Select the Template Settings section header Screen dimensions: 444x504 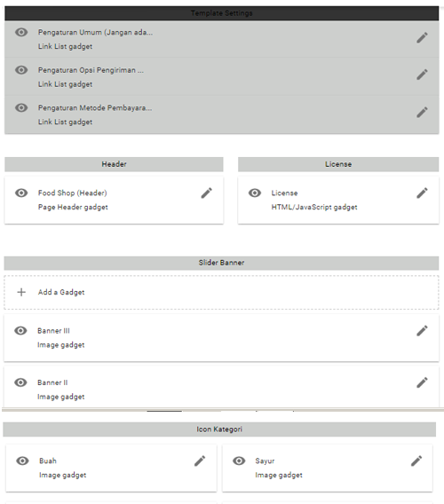coord(222,13)
